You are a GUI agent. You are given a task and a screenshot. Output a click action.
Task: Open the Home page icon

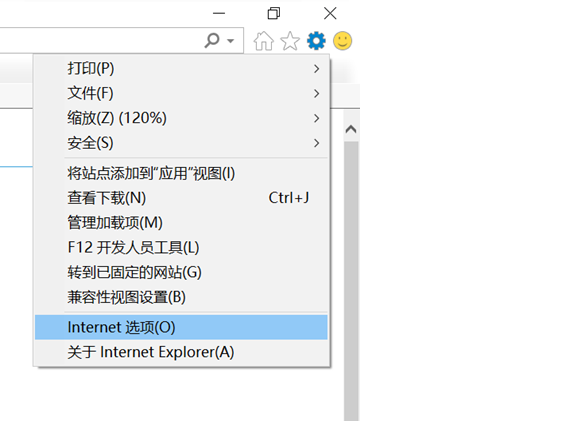263,41
